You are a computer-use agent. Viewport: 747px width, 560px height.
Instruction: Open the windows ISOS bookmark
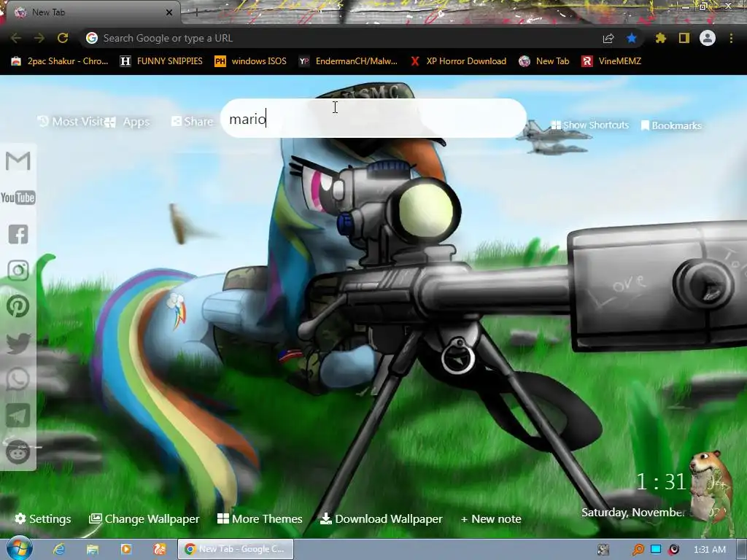(251, 61)
